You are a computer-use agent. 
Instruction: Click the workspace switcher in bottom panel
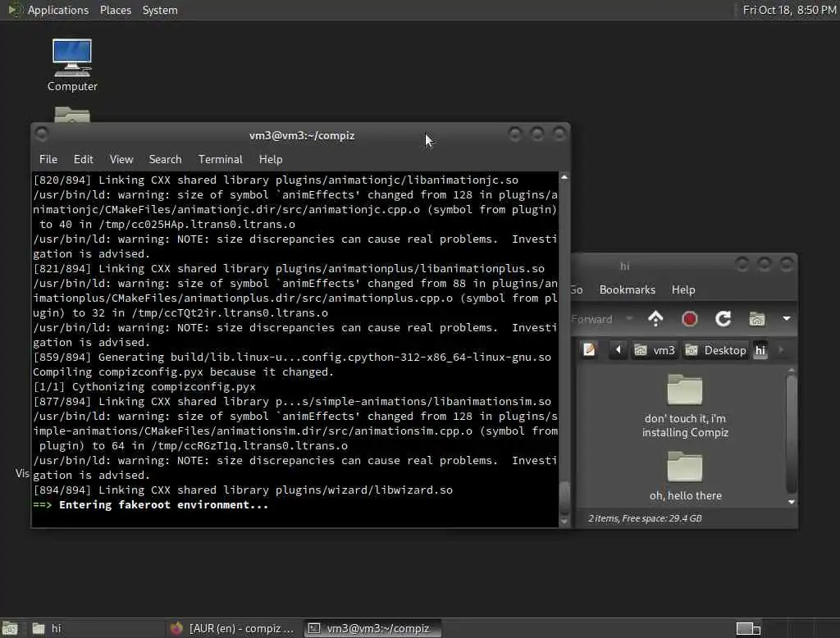[x=748, y=628]
